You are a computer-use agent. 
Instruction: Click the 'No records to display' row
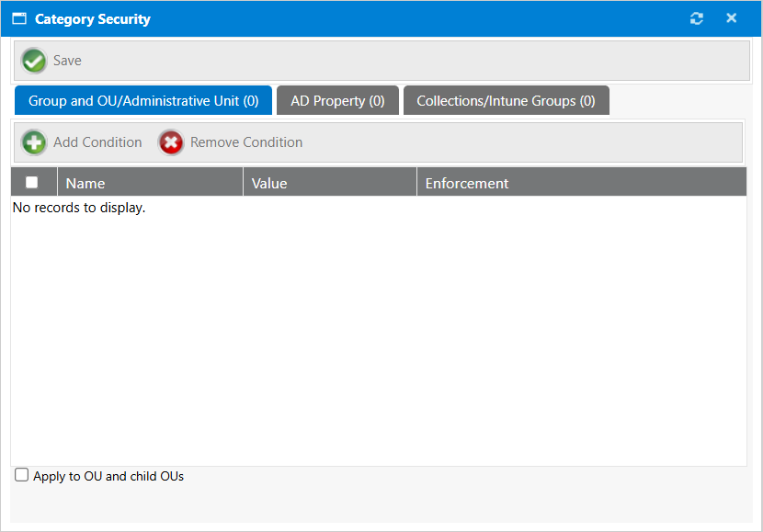(x=79, y=208)
